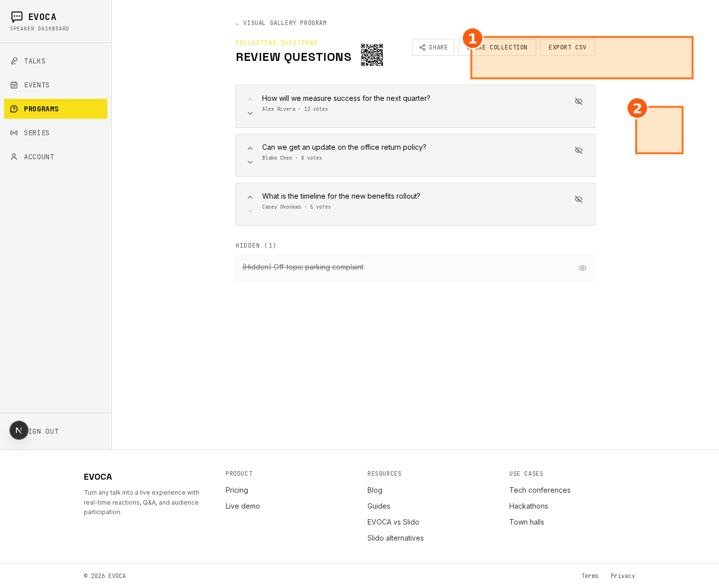Viewport: 719px width, 588px height.
Task: Click the Share button
Action: pyautogui.click(x=433, y=47)
